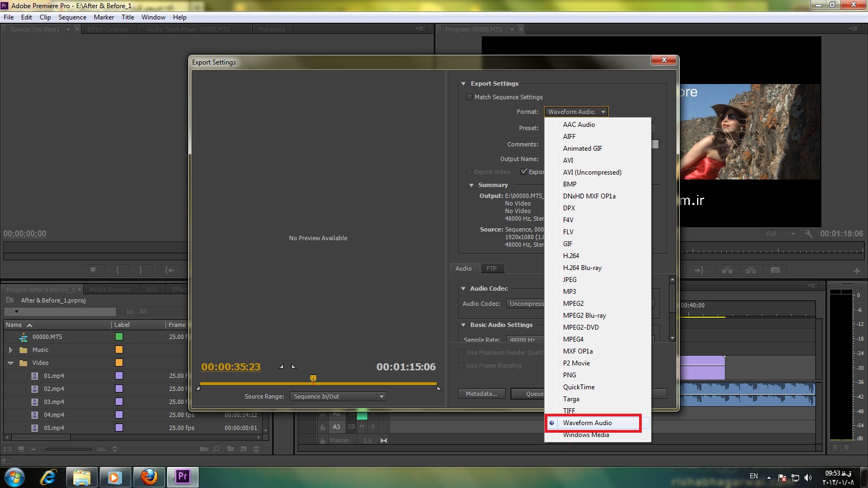Collapse the Basic Audio Settings section

tap(463, 325)
